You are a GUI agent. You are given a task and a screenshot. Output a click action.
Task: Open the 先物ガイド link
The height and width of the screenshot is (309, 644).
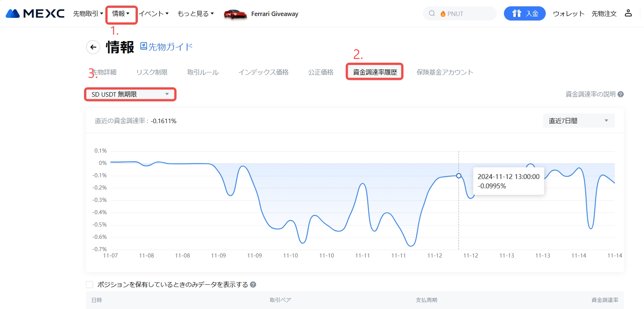click(x=167, y=47)
